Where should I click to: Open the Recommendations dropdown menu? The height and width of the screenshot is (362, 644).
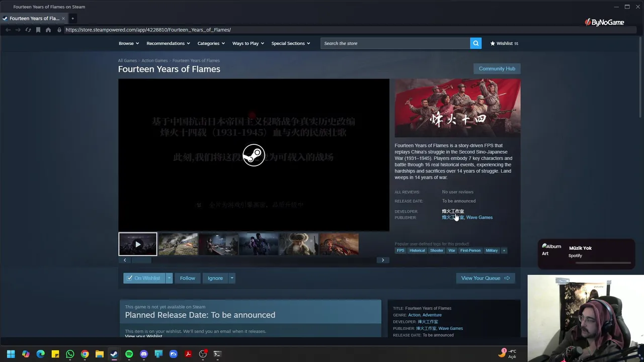click(x=168, y=43)
